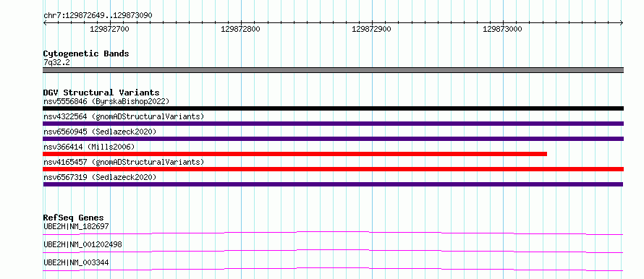
Task: Open the UBE2H|NM_003344 transcript label
Action: point(76,262)
